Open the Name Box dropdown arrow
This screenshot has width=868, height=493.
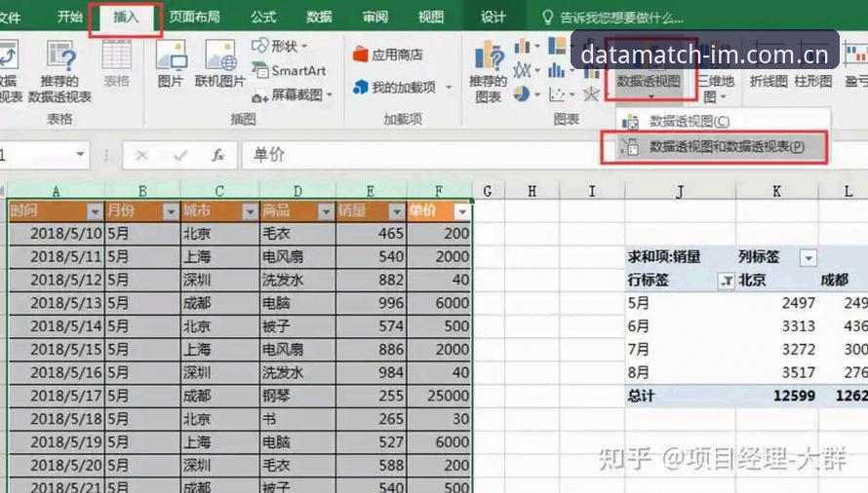click(x=81, y=154)
